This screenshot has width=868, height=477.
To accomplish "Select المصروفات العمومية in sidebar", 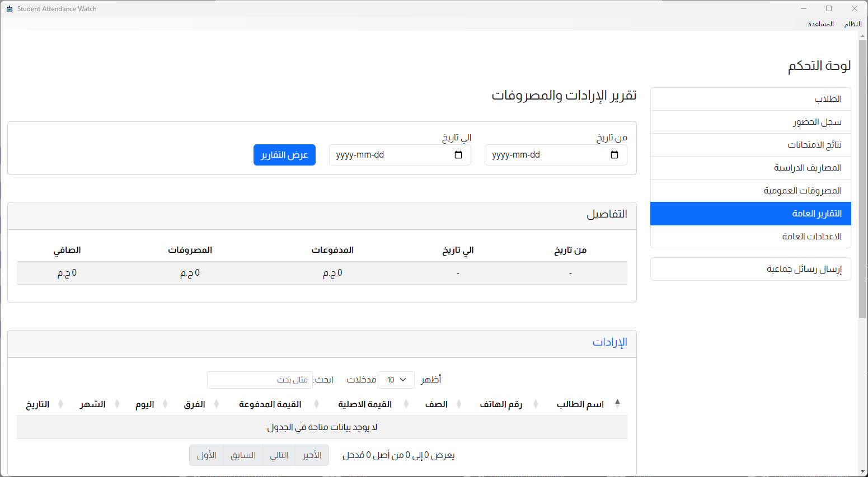I will click(750, 191).
